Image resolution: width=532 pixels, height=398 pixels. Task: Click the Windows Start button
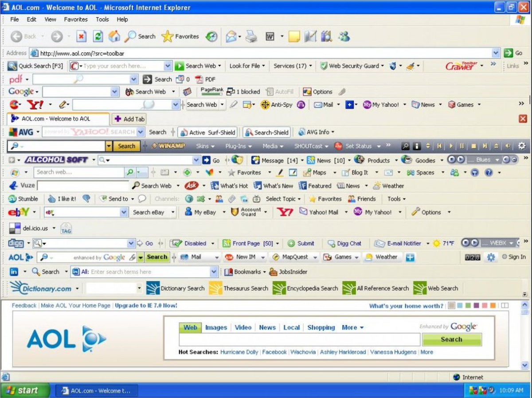point(25,390)
